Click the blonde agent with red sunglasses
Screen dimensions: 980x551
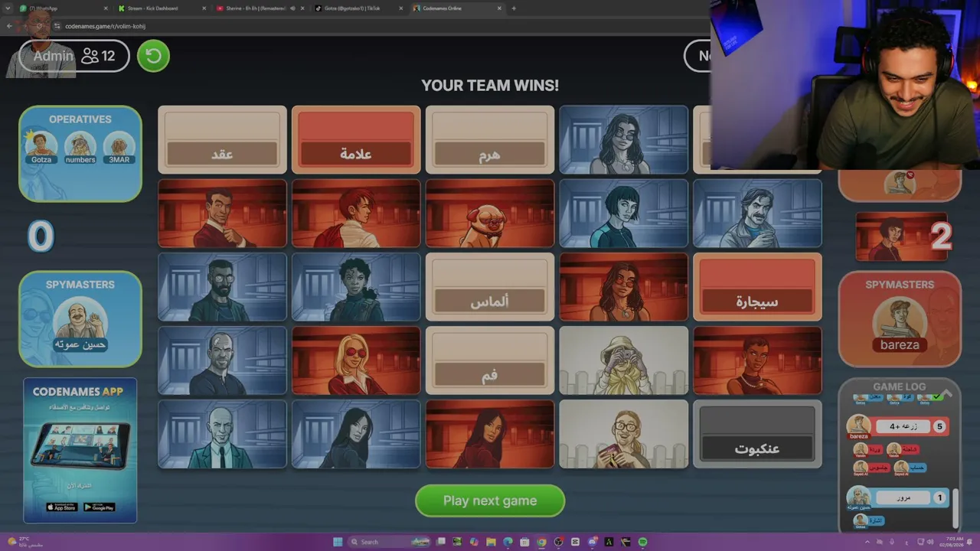click(x=356, y=360)
